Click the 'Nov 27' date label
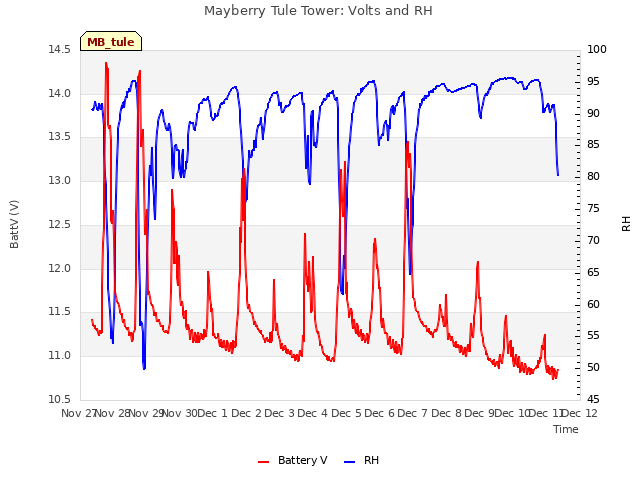The width and height of the screenshot is (640, 480). coord(78,413)
